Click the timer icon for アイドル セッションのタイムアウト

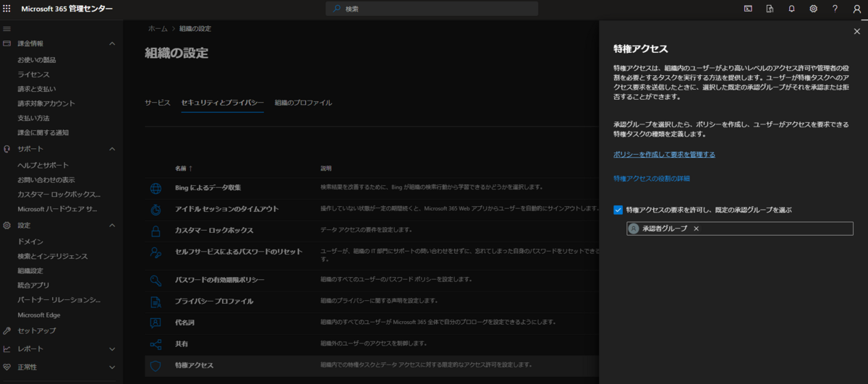coord(156,209)
